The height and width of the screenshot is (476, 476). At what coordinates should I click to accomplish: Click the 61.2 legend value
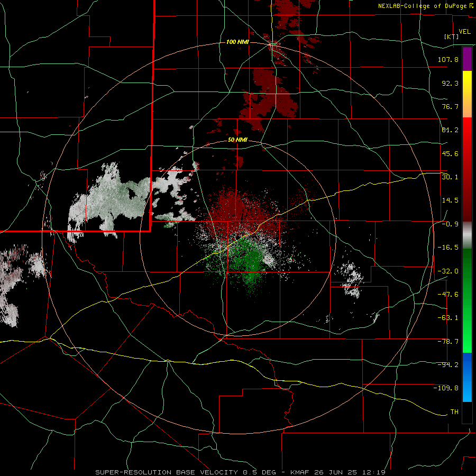click(450, 130)
